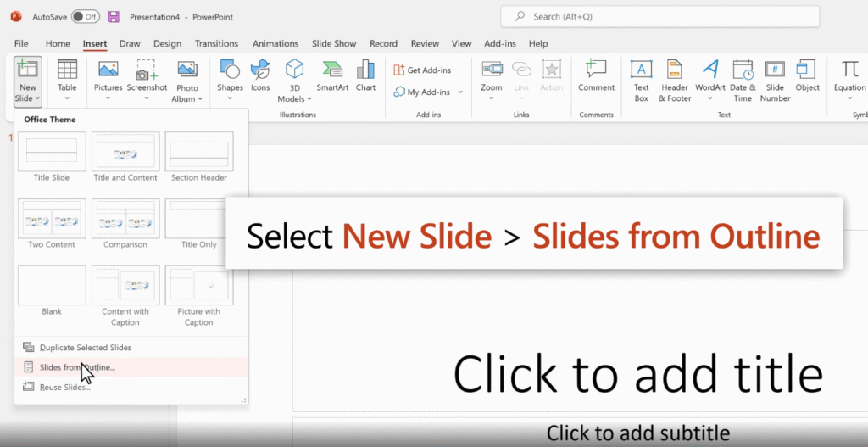The width and height of the screenshot is (868, 447).
Task: Open the Transitions ribbon tab
Action: tap(216, 43)
